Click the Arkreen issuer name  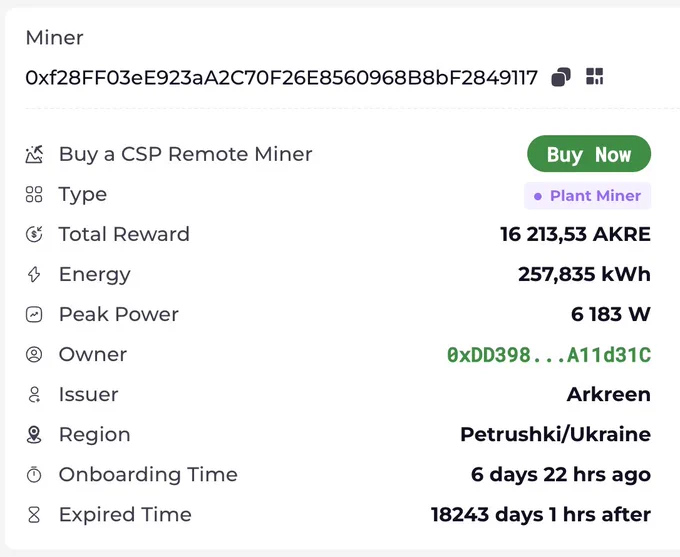(609, 395)
